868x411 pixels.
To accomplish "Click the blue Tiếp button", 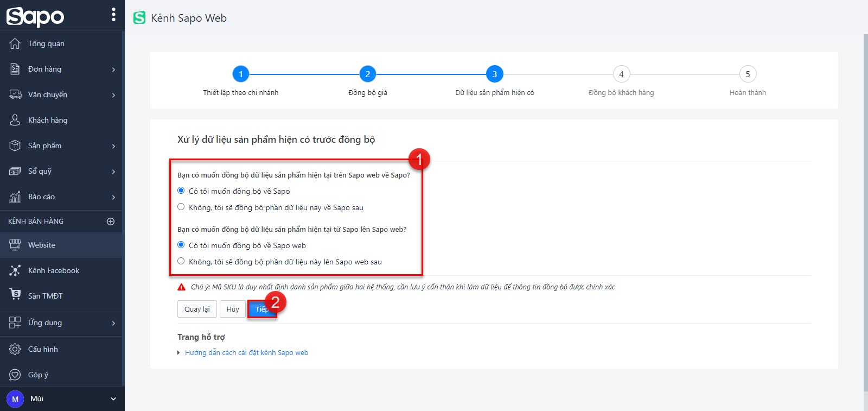I will click(x=262, y=309).
